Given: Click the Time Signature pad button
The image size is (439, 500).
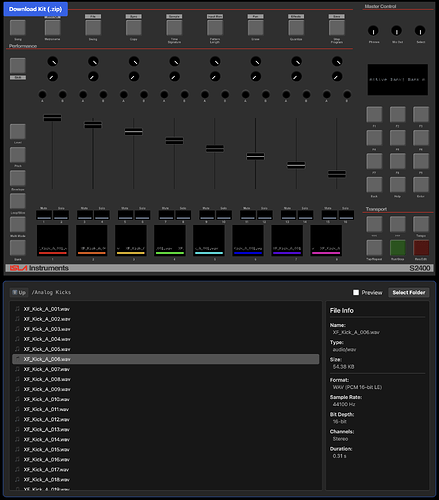Looking at the screenshot, I should click(x=174, y=27).
